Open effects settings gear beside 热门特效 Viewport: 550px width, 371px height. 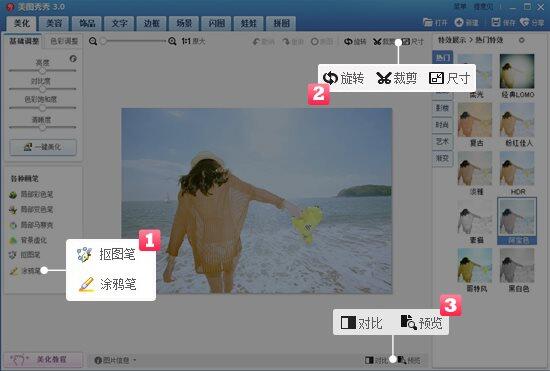click(x=522, y=40)
